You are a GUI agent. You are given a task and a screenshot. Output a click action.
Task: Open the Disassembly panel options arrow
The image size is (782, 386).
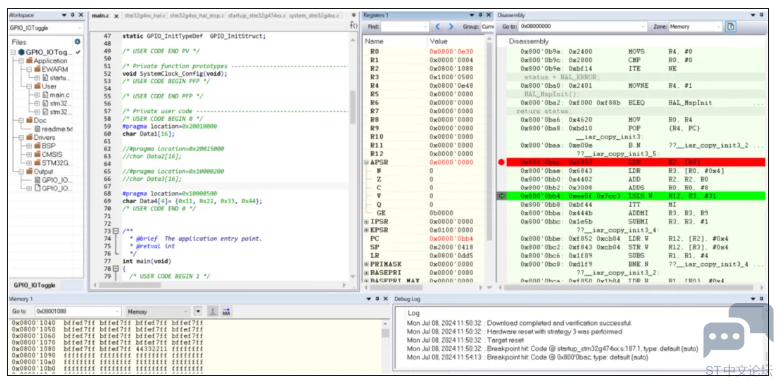point(753,15)
